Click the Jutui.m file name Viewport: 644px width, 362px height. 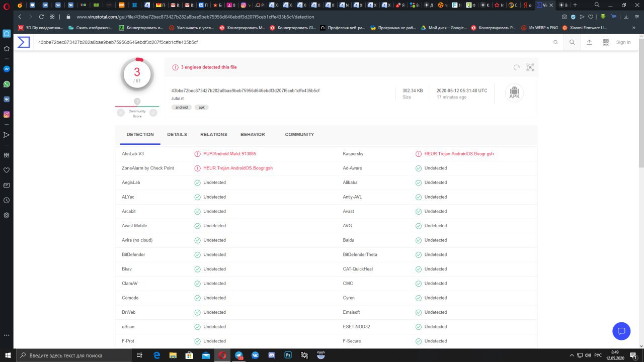[178, 99]
